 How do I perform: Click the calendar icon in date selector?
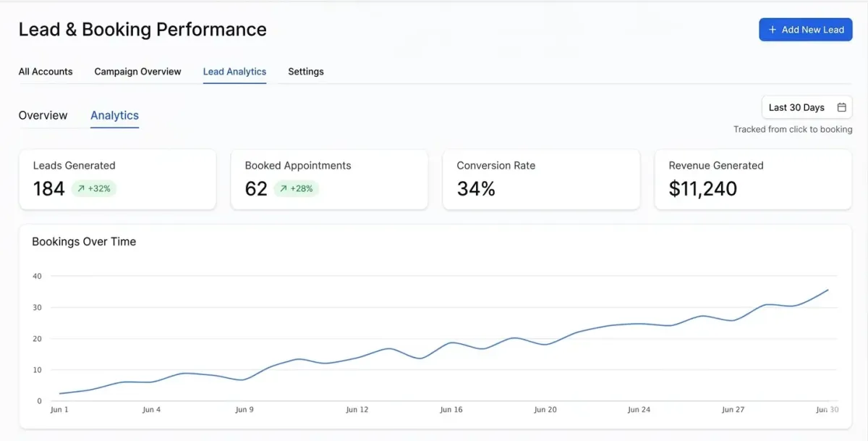click(x=841, y=107)
